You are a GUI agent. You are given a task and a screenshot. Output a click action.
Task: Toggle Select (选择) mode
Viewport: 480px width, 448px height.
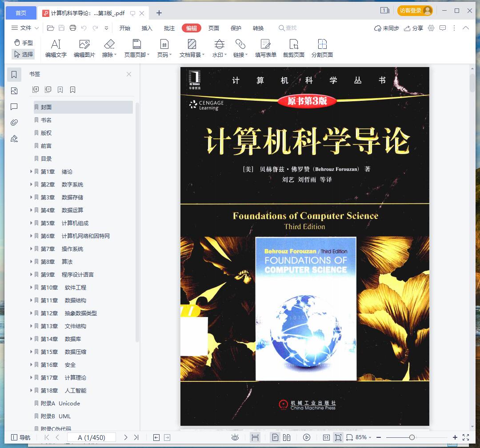(x=23, y=54)
